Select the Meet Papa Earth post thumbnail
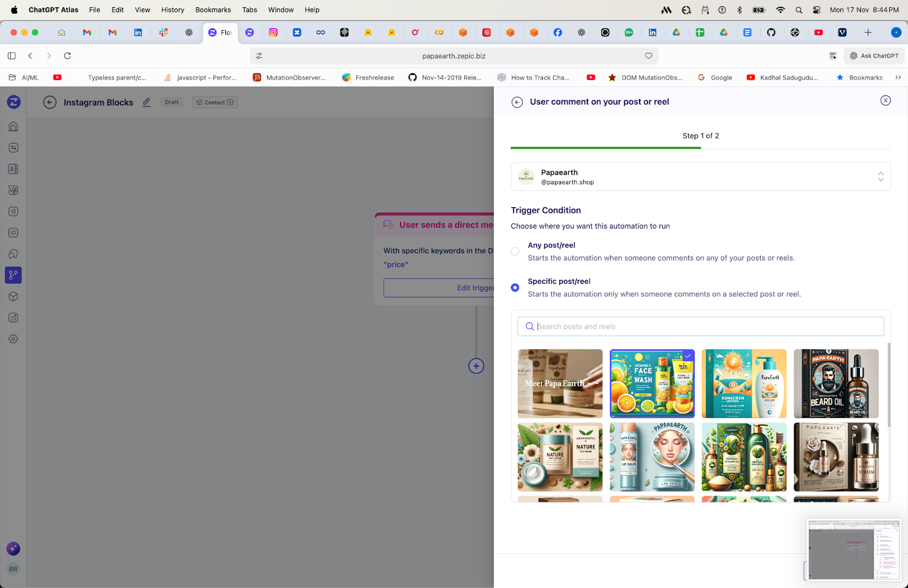908x588 pixels. (x=560, y=384)
